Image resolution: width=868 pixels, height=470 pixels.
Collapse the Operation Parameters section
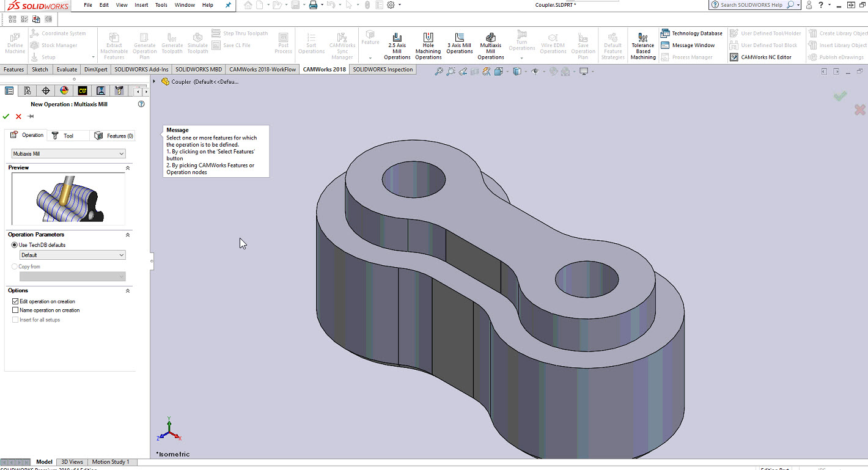tap(128, 235)
